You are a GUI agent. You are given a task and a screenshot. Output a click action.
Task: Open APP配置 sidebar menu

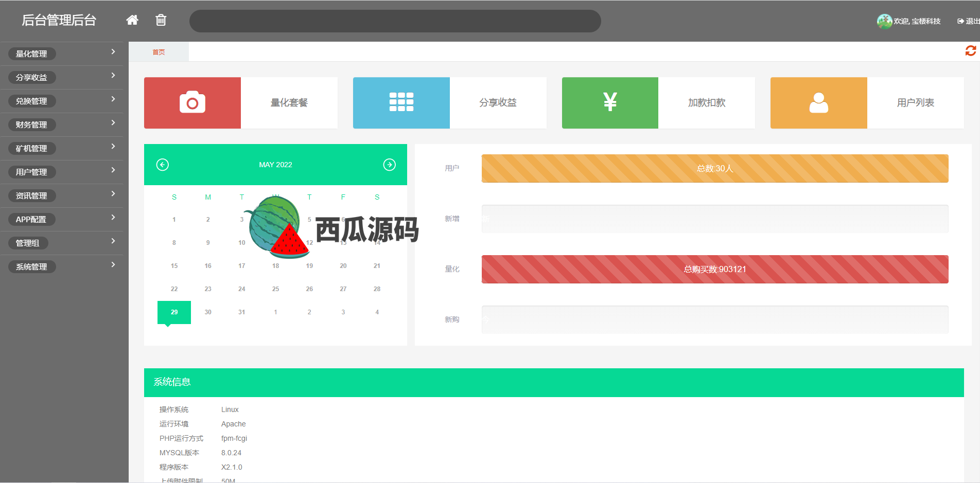click(32, 219)
